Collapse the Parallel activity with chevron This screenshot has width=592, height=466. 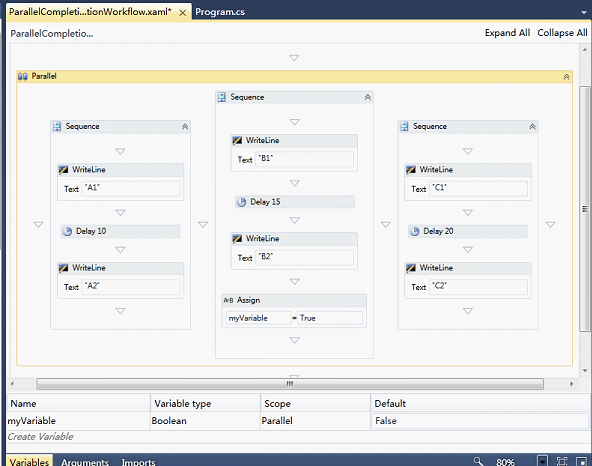click(x=566, y=77)
